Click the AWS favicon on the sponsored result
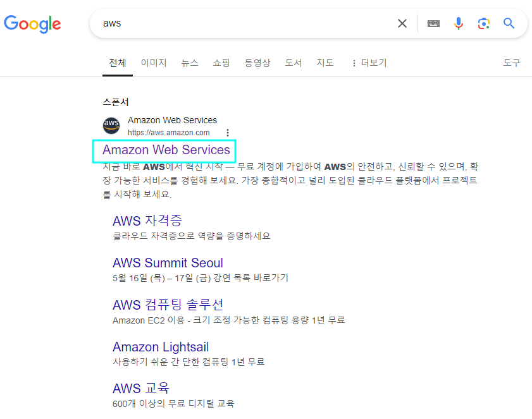This screenshot has width=532, height=419. [111, 125]
